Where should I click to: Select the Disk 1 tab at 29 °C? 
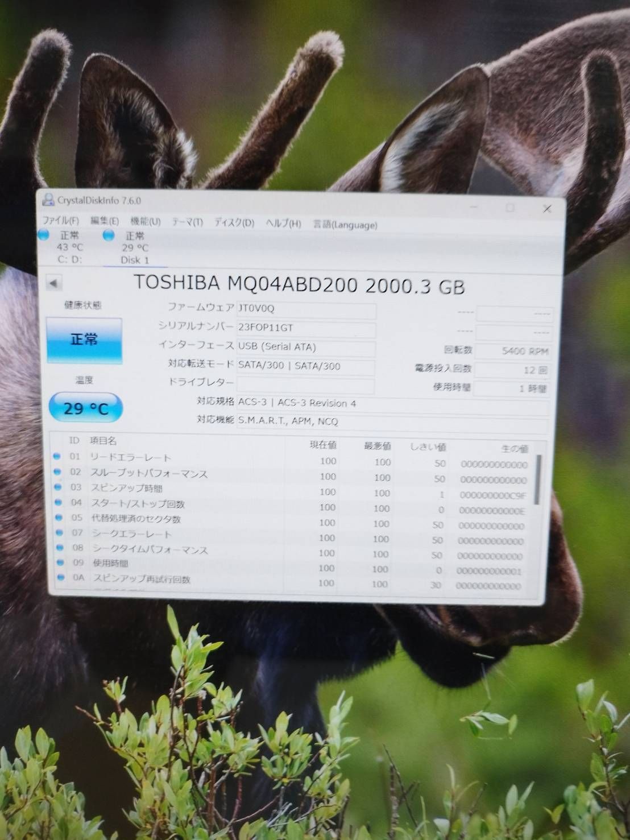(x=135, y=248)
